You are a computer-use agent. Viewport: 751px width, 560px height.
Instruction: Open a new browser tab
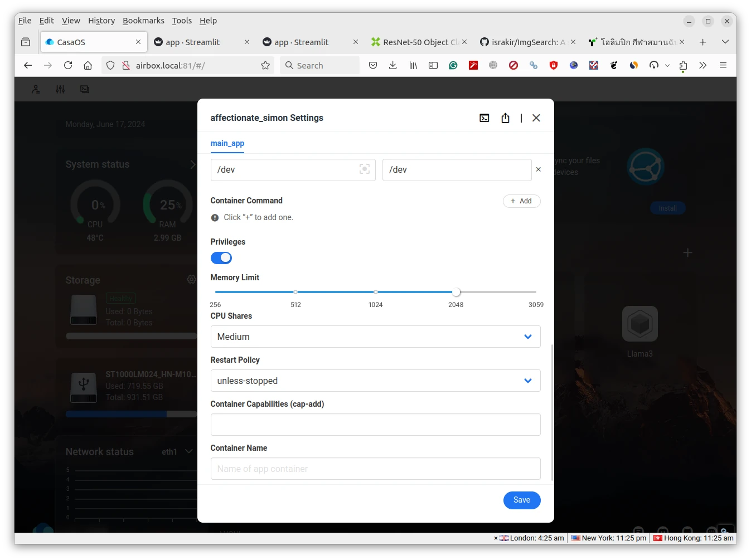tap(702, 42)
